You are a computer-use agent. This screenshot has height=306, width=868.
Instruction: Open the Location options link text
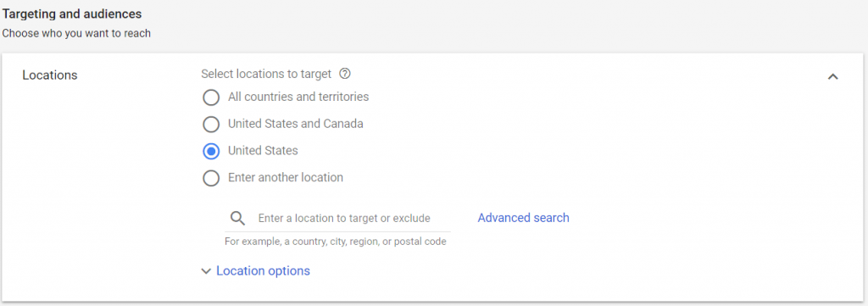(x=263, y=271)
